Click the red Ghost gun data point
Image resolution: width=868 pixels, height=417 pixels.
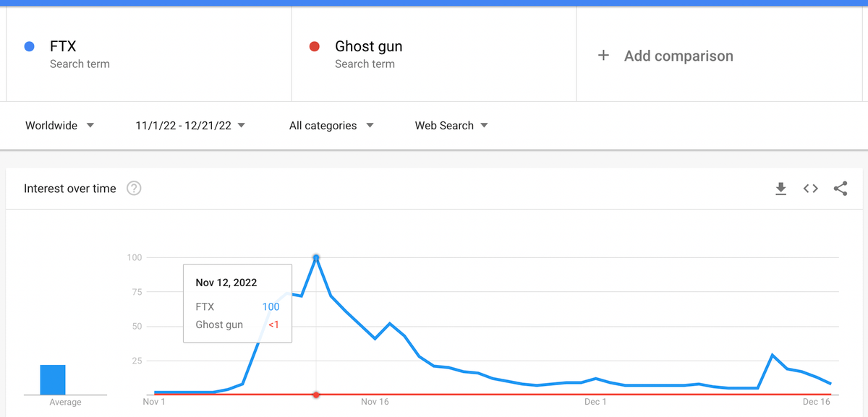pyautogui.click(x=316, y=395)
